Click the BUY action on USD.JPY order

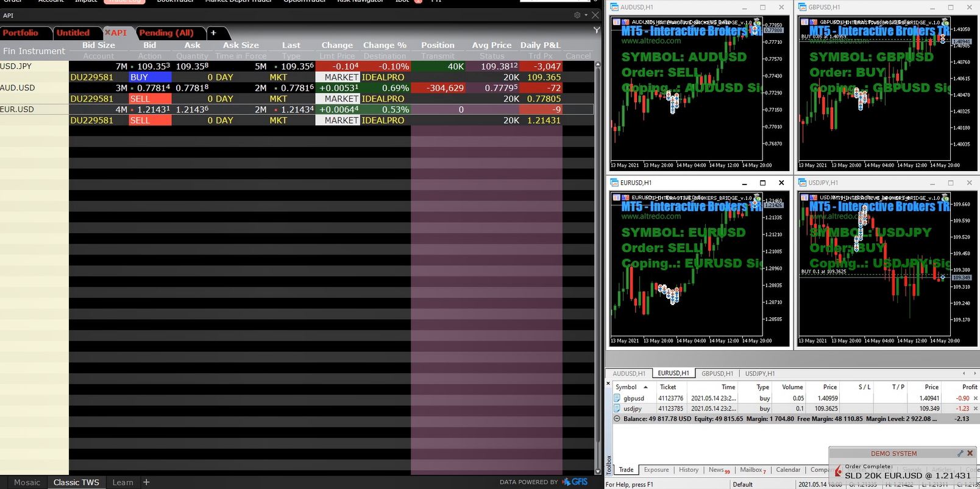150,77
